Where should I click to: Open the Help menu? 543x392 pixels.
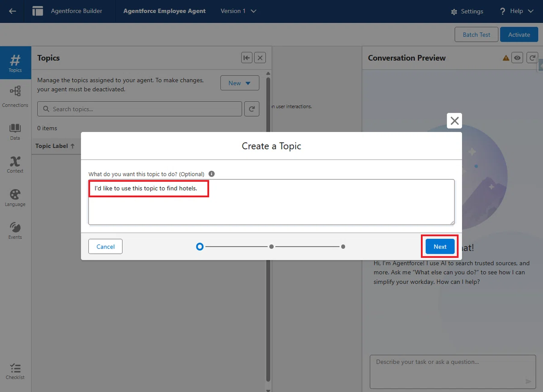pyautogui.click(x=517, y=11)
